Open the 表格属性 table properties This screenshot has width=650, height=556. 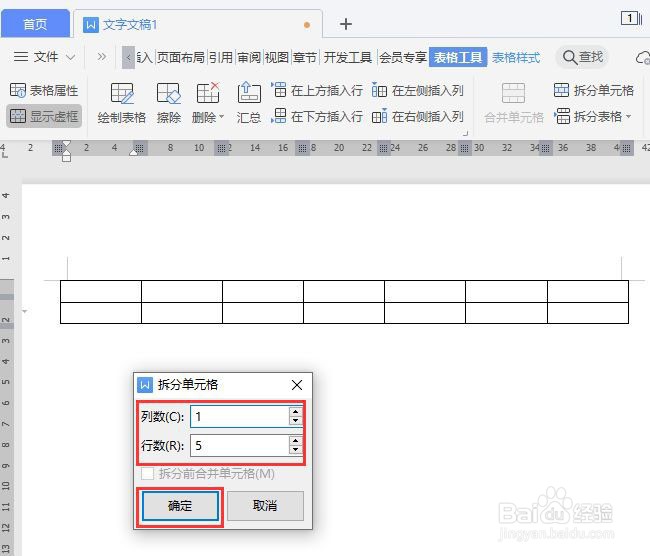pyautogui.click(x=44, y=90)
